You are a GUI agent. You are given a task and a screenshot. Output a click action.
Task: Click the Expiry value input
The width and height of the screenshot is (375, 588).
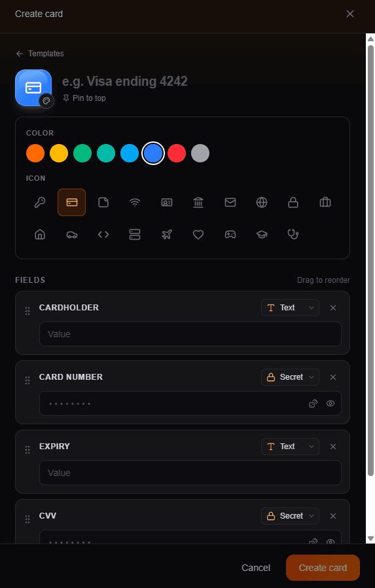[x=190, y=473]
